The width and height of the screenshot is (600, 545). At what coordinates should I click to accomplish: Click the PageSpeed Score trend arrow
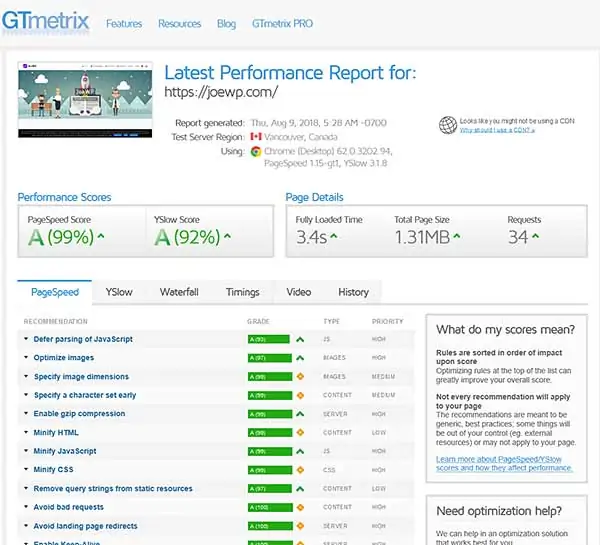click(x=101, y=236)
